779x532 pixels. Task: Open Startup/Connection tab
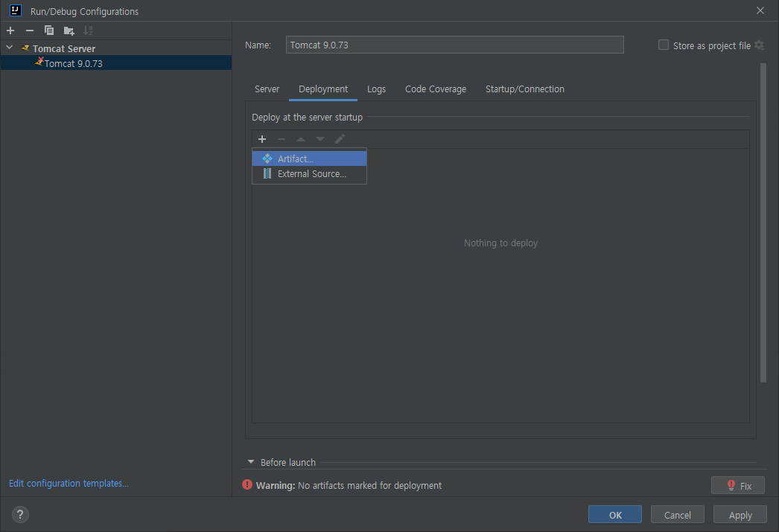[524, 89]
